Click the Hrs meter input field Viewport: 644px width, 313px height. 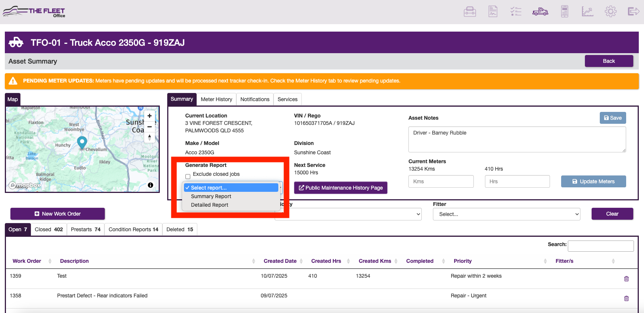click(517, 181)
